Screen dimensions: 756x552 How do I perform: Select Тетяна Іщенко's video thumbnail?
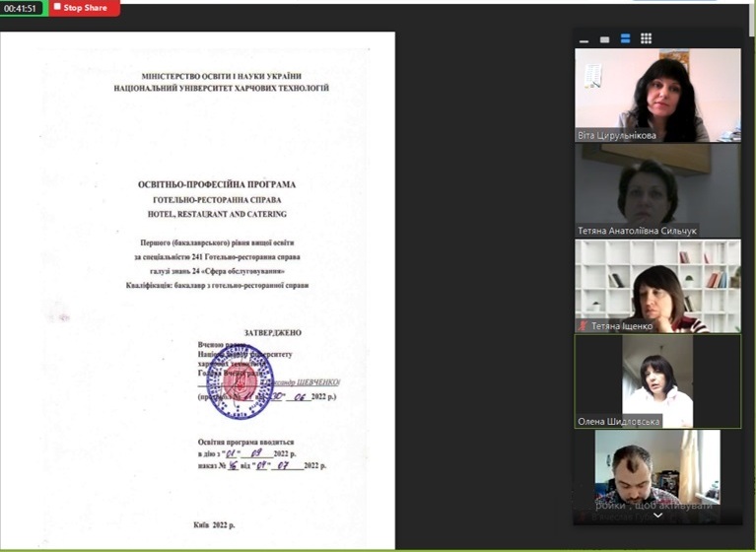point(657,286)
